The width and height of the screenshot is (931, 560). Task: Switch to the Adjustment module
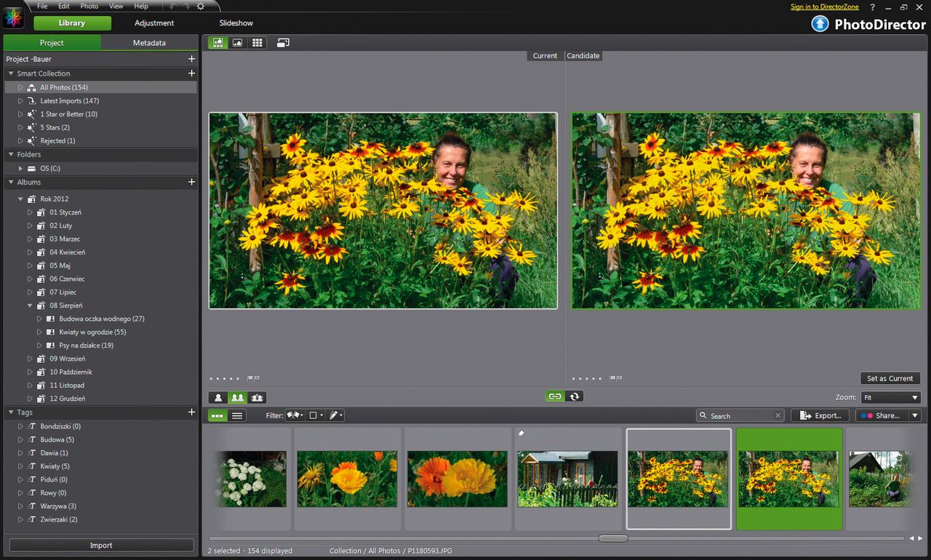coord(154,23)
